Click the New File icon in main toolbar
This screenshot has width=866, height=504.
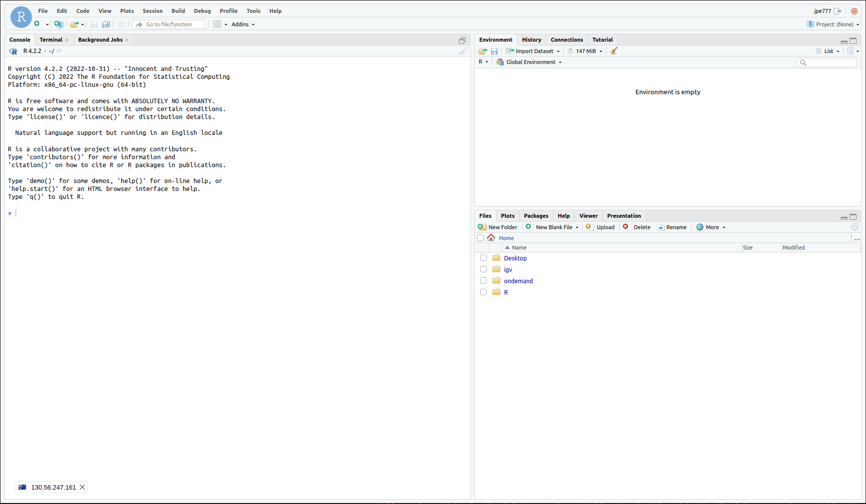pos(37,24)
